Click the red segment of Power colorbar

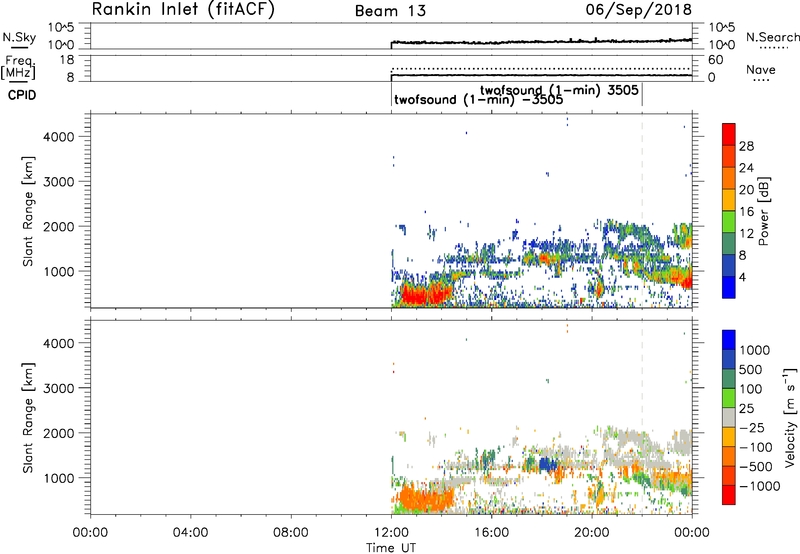[729, 135]
